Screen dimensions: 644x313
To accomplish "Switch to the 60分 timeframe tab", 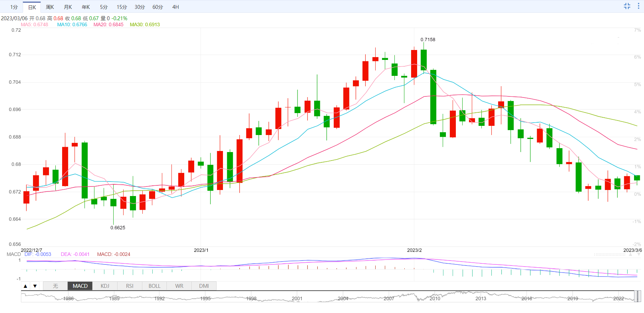I will (158, 7).
